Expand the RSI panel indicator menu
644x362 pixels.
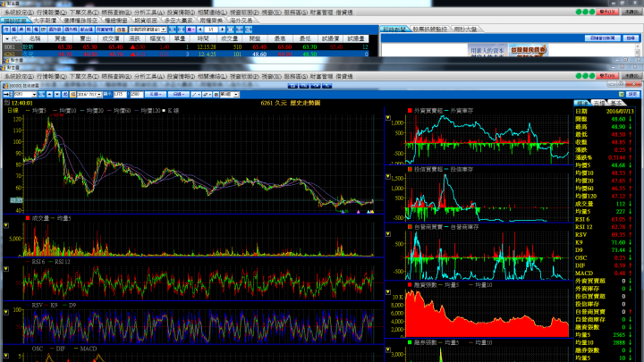point(6,269)
